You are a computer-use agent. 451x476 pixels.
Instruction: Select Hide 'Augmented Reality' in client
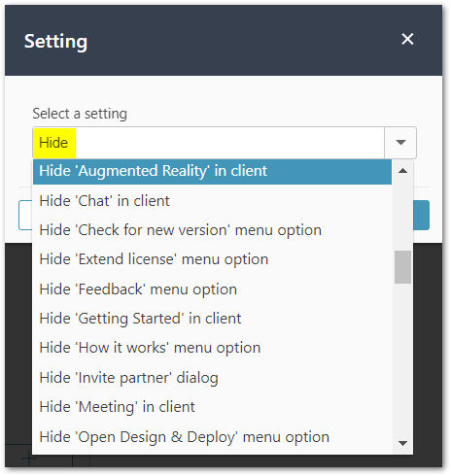pyautogui.click(x=212, y=171)
